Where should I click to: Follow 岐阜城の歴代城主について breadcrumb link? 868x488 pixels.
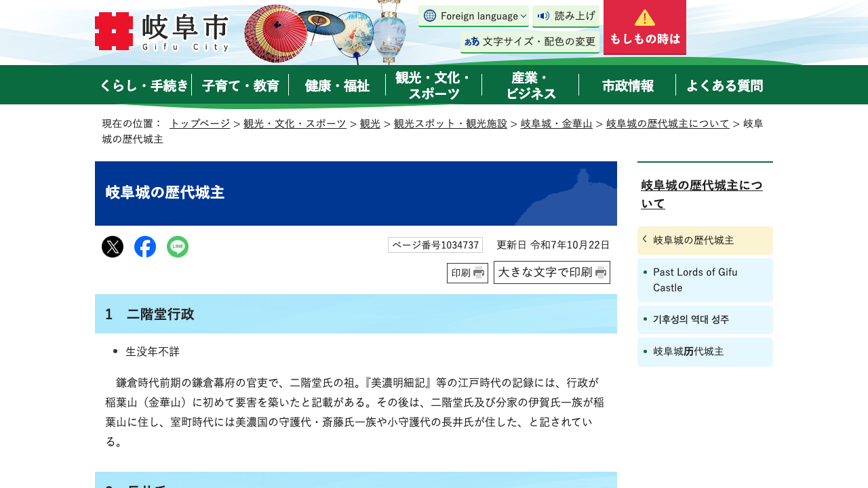pyautogui.click(x=668, y=123)
